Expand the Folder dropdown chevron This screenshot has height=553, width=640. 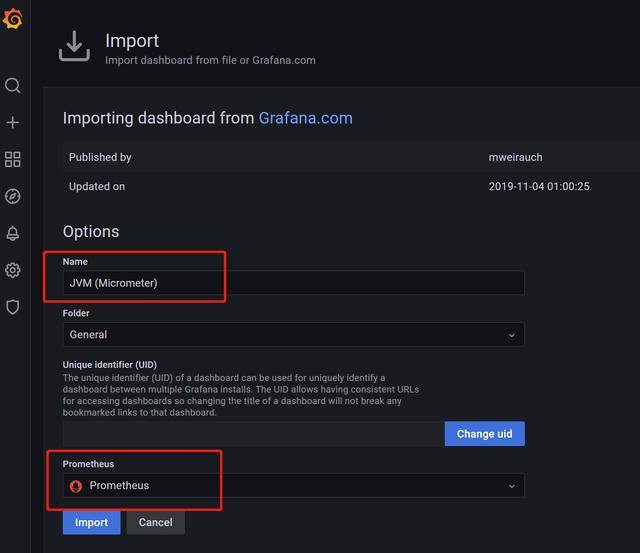coord(511,335)
